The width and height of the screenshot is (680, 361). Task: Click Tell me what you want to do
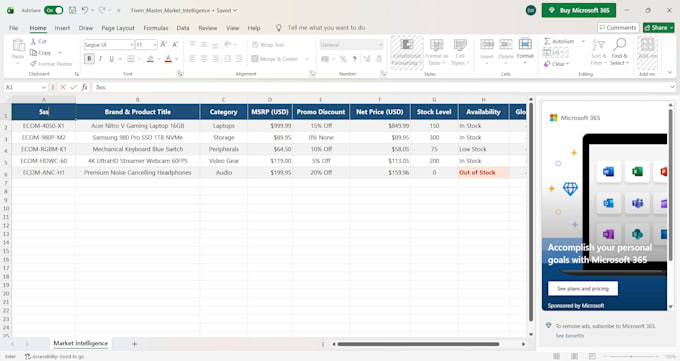click(x=326, y=28)
